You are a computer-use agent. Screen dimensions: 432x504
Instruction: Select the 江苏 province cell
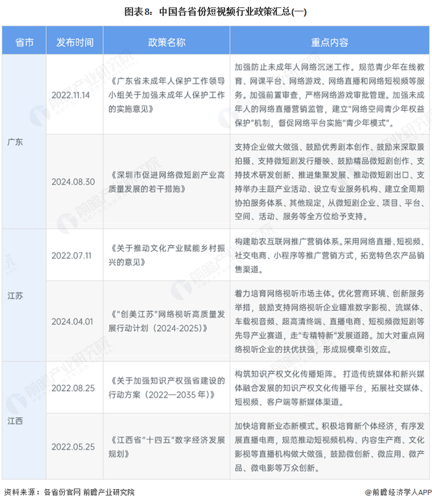coord(24,295)
